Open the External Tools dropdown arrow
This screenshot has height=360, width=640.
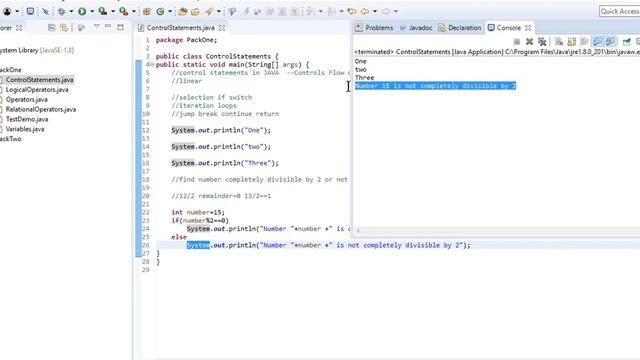(x=133, y=11)
